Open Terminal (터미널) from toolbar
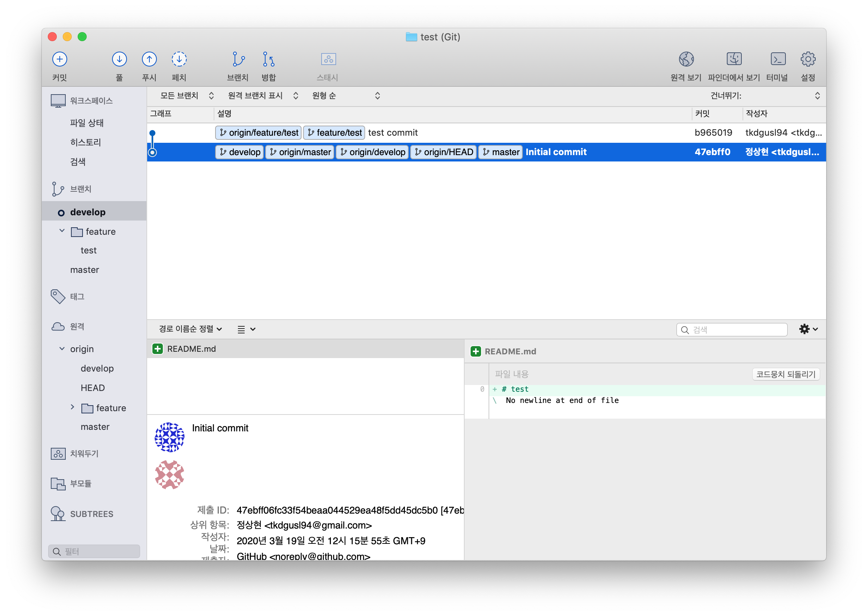 click(x=778, y=59)
